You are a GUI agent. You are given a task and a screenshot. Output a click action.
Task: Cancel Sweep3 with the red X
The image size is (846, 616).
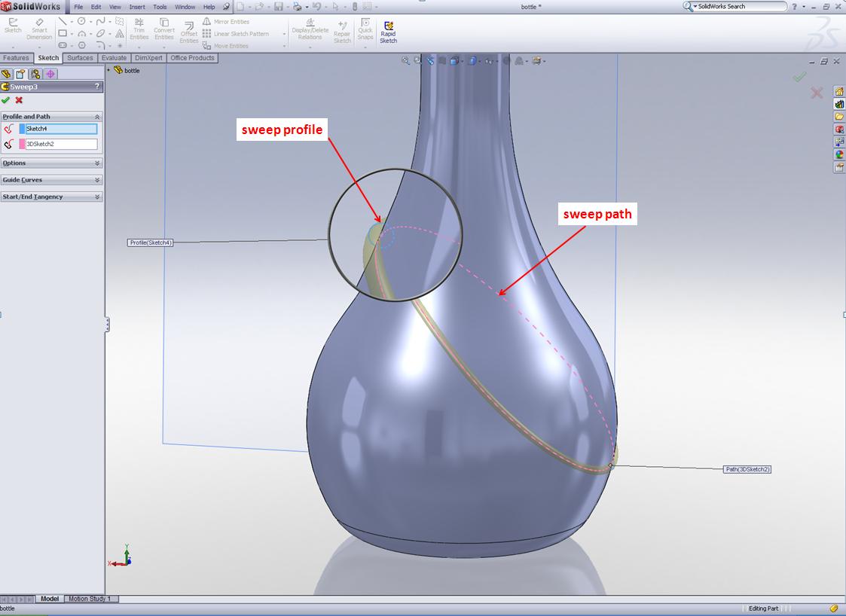19,100
